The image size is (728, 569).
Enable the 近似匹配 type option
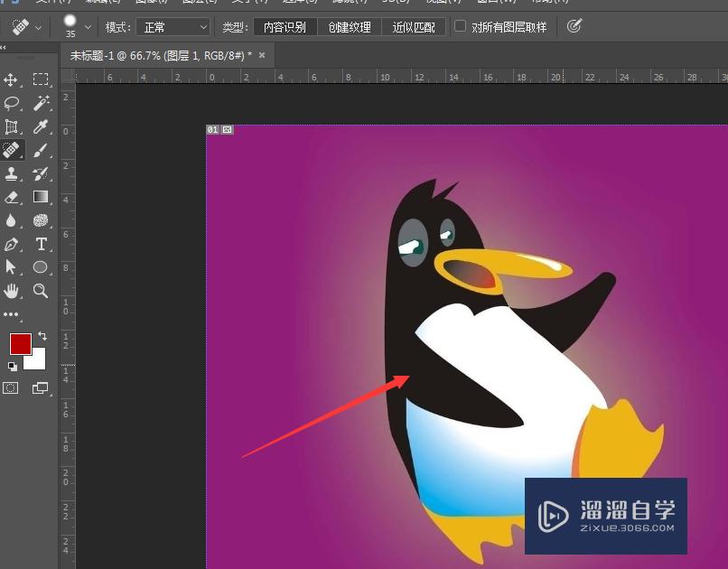point(413,26)
